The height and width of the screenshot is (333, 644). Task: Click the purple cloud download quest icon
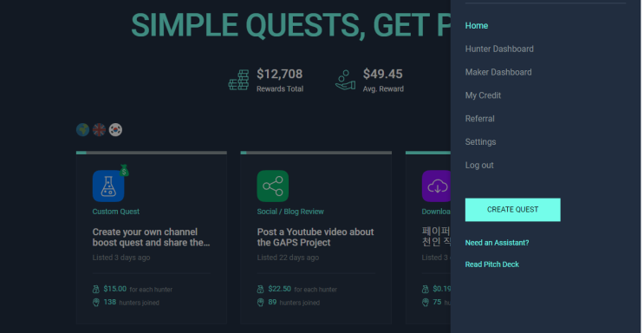click(436, 186)
